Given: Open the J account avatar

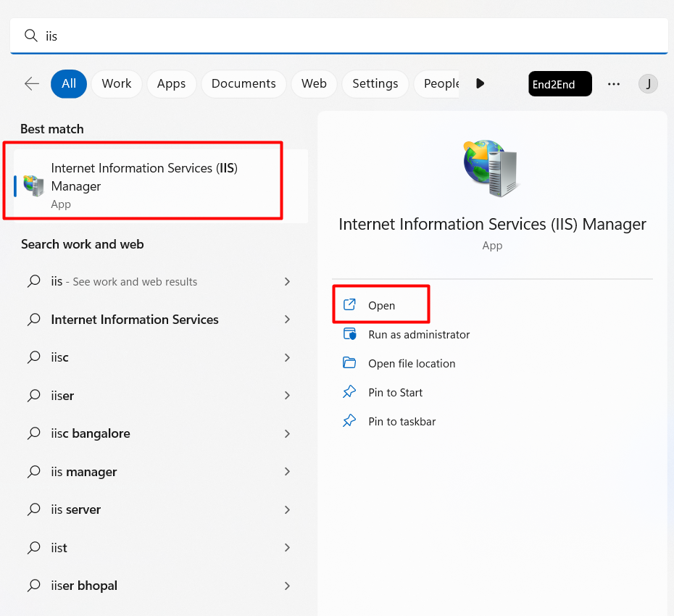Looking at the screenshot, I should (x=648, y=84).
